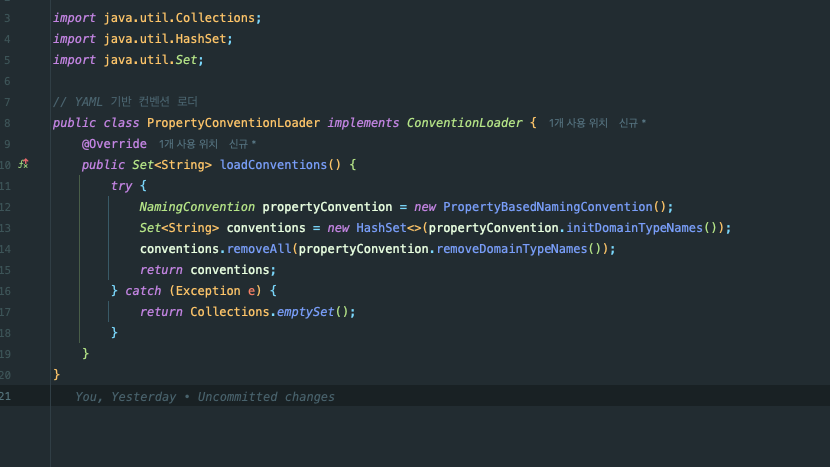The width and height of the screenshot is (830, 467).
Task: Click the PropertyBasedNamingConvention constructor call
Action: coord(548,207)
